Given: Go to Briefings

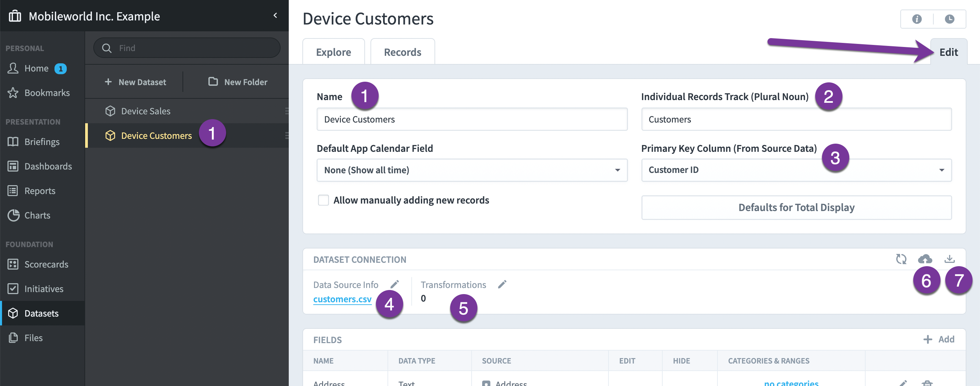Looking at the screenshot, I should (42, 142).
